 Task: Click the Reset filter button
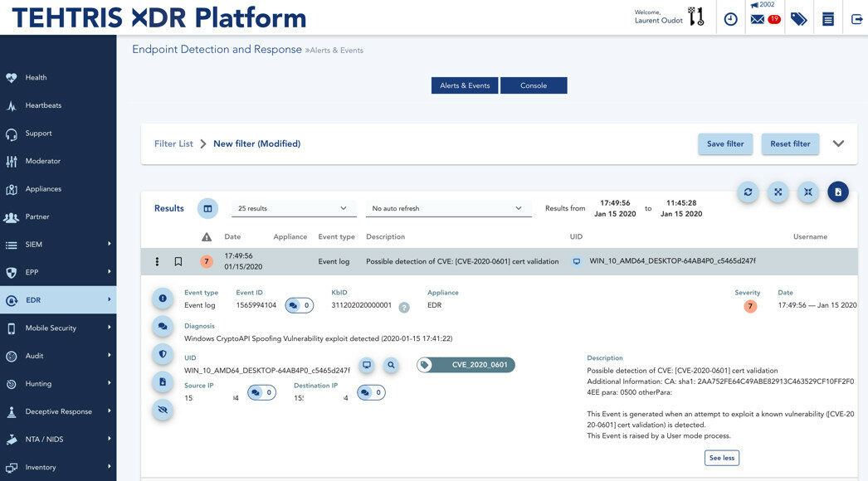click(x=790, y=144)
